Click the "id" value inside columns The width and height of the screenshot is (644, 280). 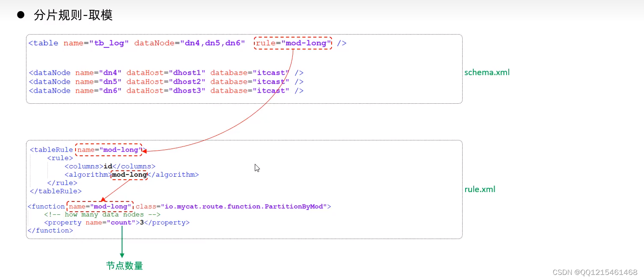tap(108, 166)
